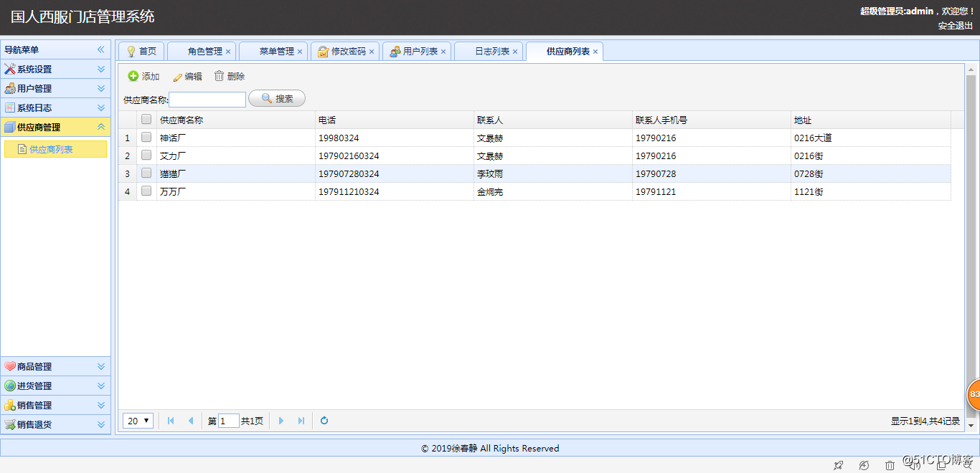
Task: Click the green Add (添加) icon
Action: [133, 76]
